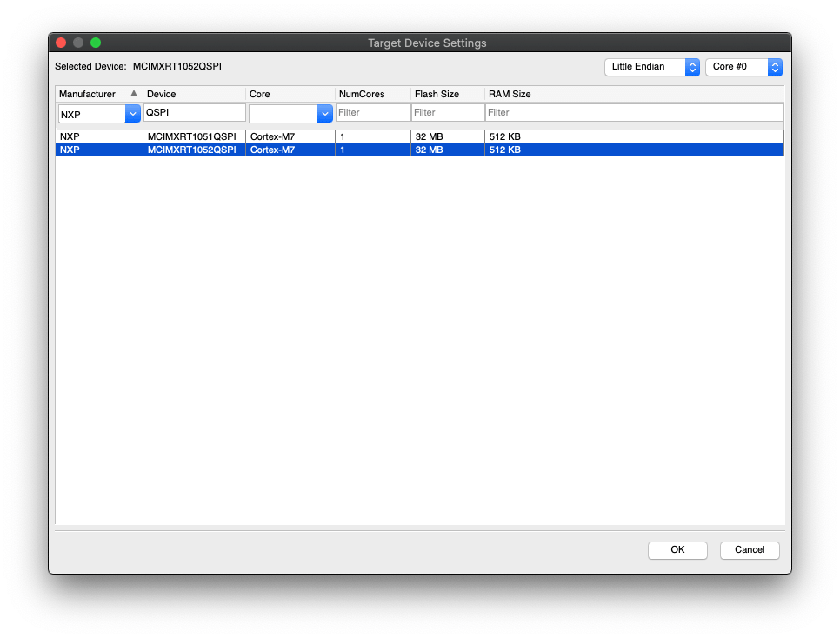Open the Core #0 selection dropdown
The width and height of the screenshot is (840, 638).
tap(743, 67)
